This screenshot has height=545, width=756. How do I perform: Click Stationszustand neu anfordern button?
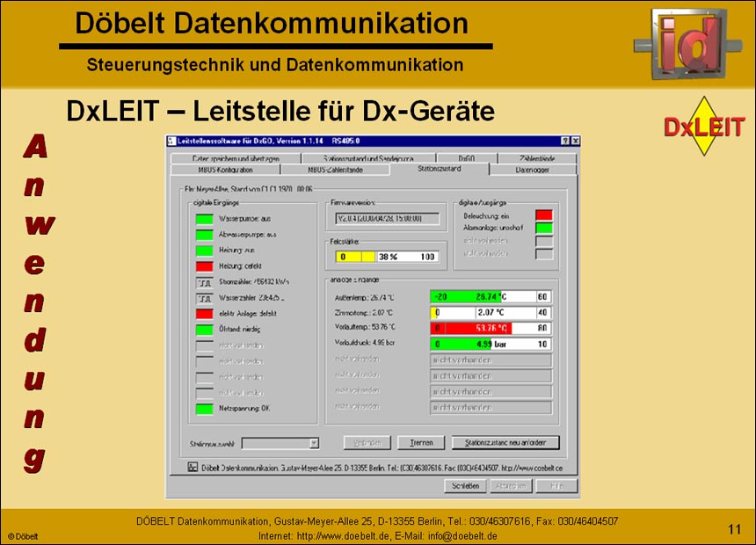tap(505, 442)
